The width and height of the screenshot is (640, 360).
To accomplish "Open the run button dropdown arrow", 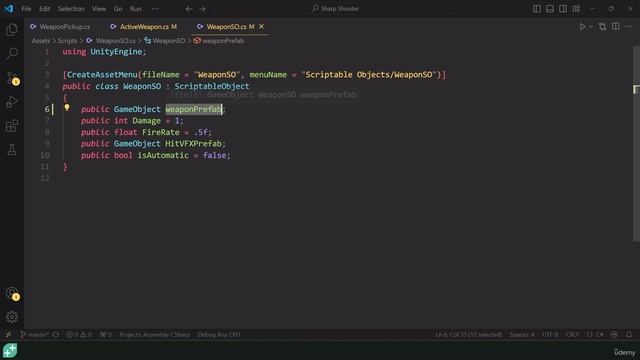I will tap(591, 27).
